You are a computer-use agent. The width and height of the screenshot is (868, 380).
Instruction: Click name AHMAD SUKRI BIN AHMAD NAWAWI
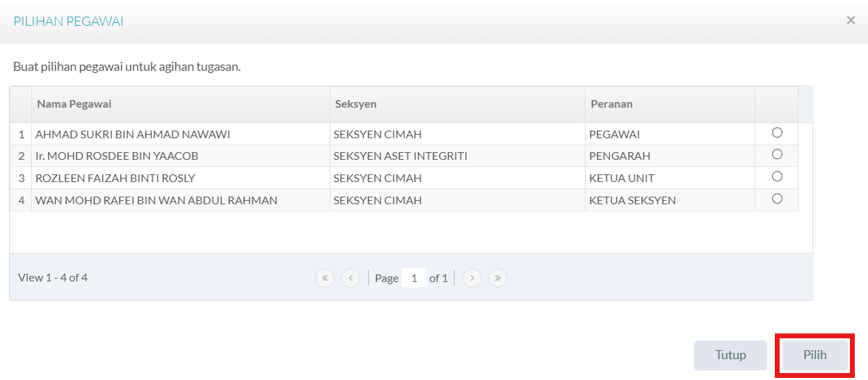133,134
